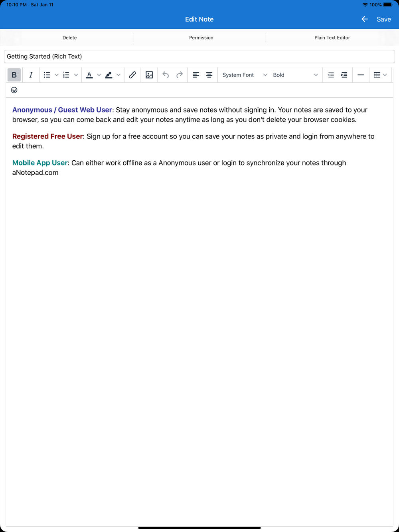Go back with the arrow icon
This screenshot has height=532, width=399.
[x=365, y=19]
